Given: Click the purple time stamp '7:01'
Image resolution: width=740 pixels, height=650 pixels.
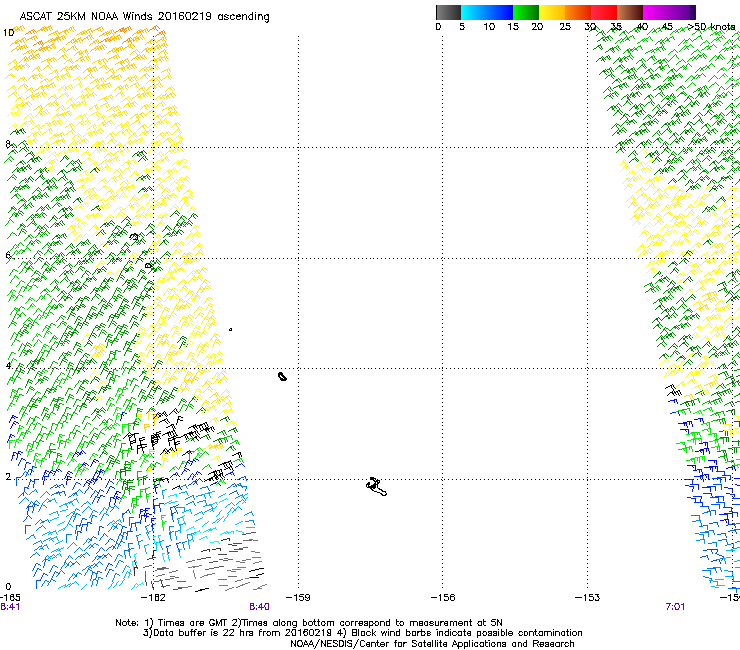Looking at the screenshot, I should pyautogui.click(x=675, y=607).
